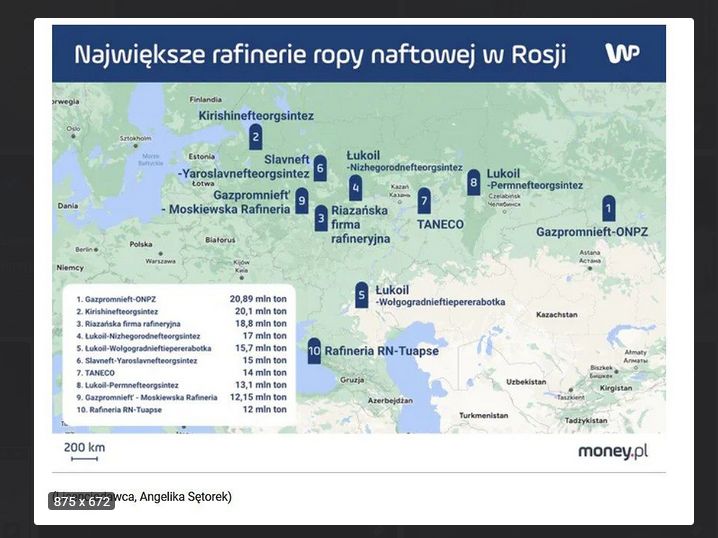Click map marker 6 beside Slavneft label
Image resolution: width=718 pixels, height=538 pixels.
pos(320,168)
